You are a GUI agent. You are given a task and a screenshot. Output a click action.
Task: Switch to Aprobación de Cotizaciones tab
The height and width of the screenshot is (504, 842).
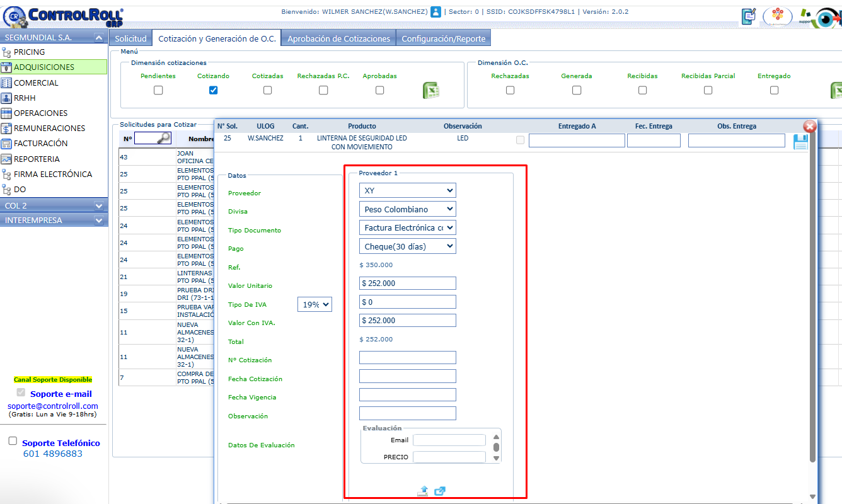tap(338, 38)
